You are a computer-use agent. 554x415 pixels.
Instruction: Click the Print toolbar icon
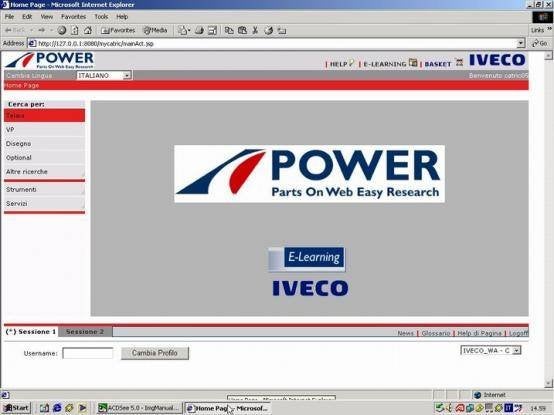pyautogui.click(x=199, y=30)
